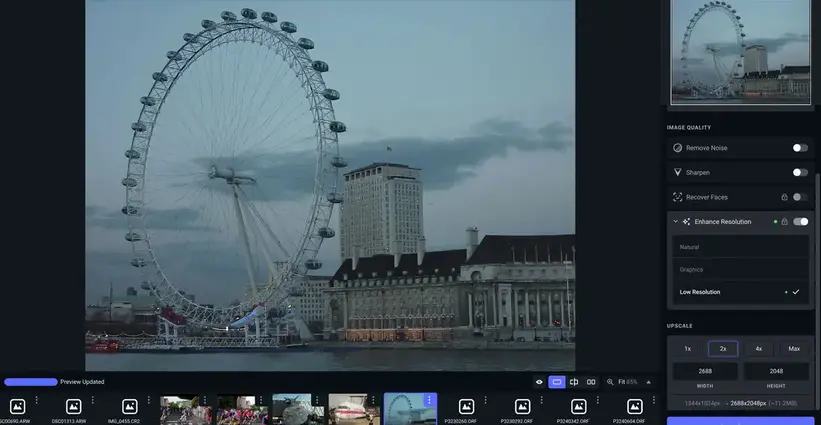Select the single image view icon
The height and width of the screenshot is (425, 821).
[x=557, y=382]
